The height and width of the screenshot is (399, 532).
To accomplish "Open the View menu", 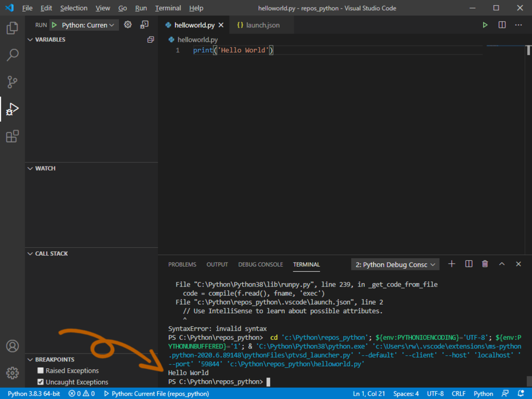I will (x=102, y=8).
